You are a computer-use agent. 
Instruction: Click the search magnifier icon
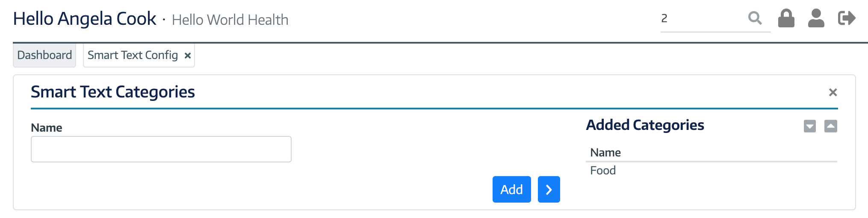(755, 18)
